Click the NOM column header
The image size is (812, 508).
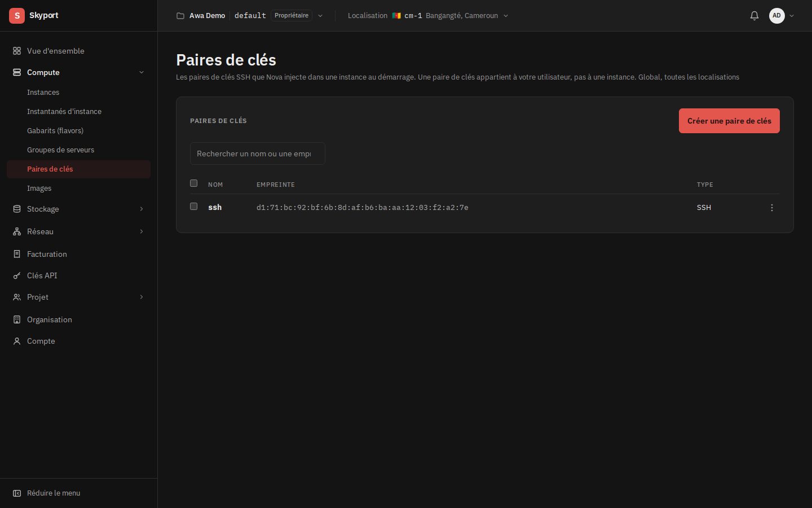tap(215, 185)
